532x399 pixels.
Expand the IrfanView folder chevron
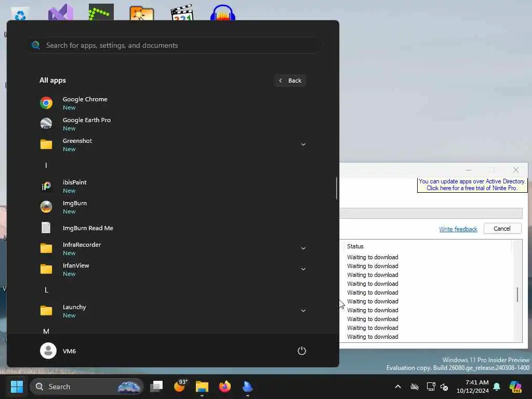point(303,269)
